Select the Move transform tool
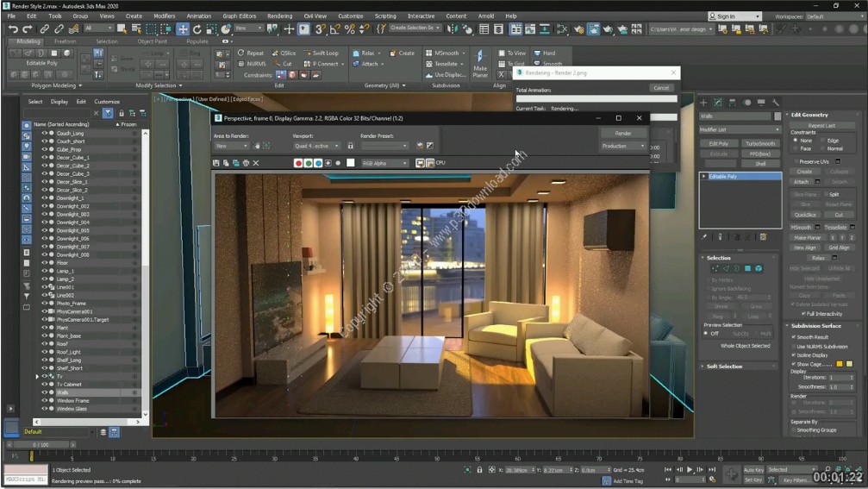The image size is (868, 489). tap(183, 28)
